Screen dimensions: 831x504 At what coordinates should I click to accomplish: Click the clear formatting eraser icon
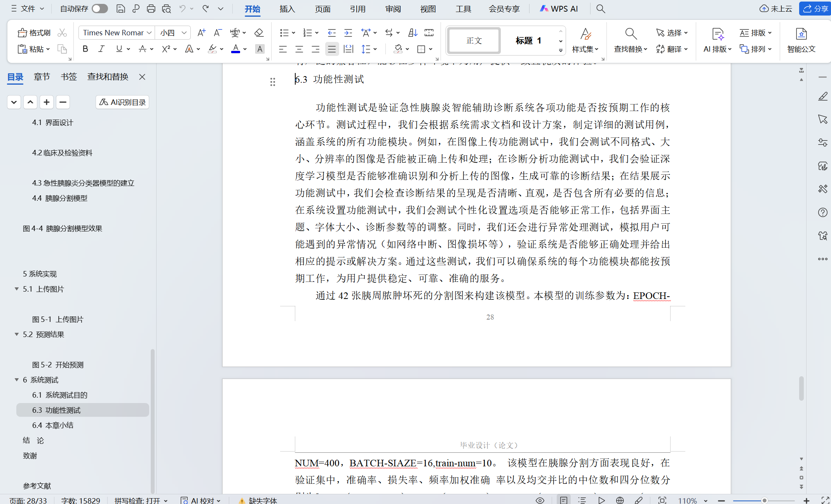pyautogui.click(x=259, y=33)
